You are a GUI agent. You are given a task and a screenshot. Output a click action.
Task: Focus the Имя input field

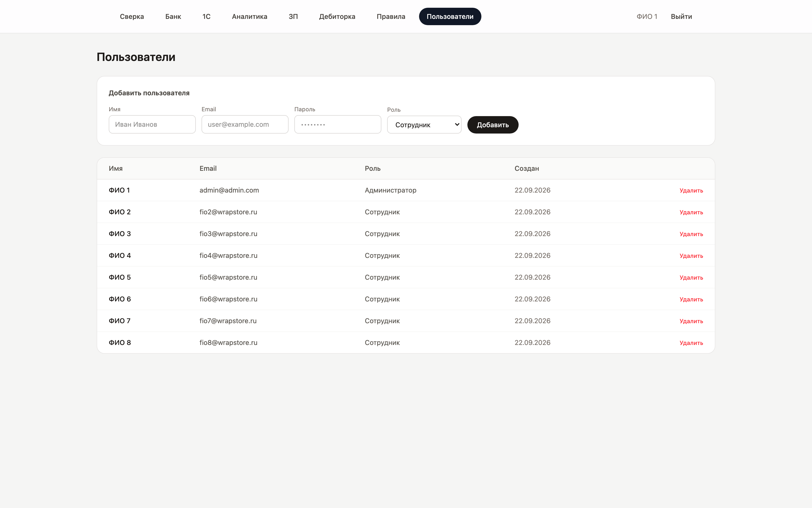tap(152, 124)
